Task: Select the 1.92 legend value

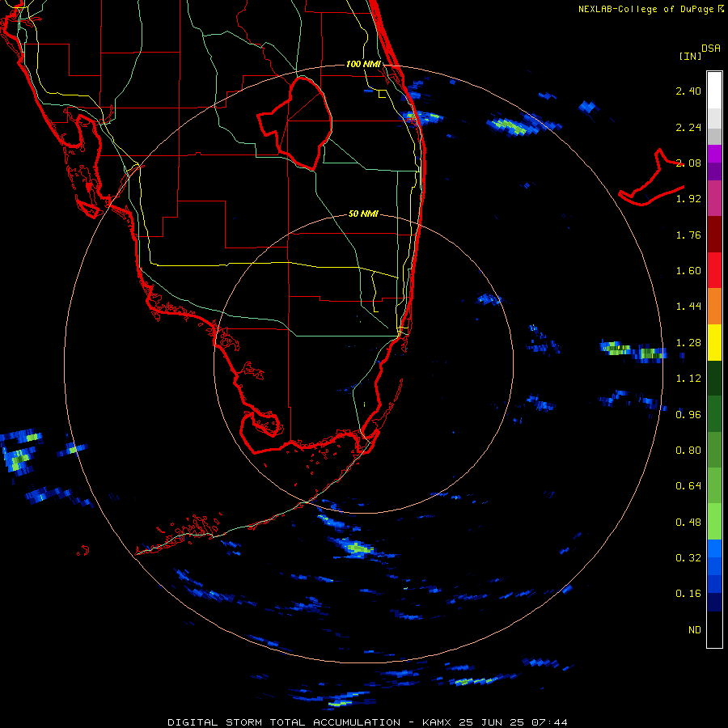Action: coord(688,199)
